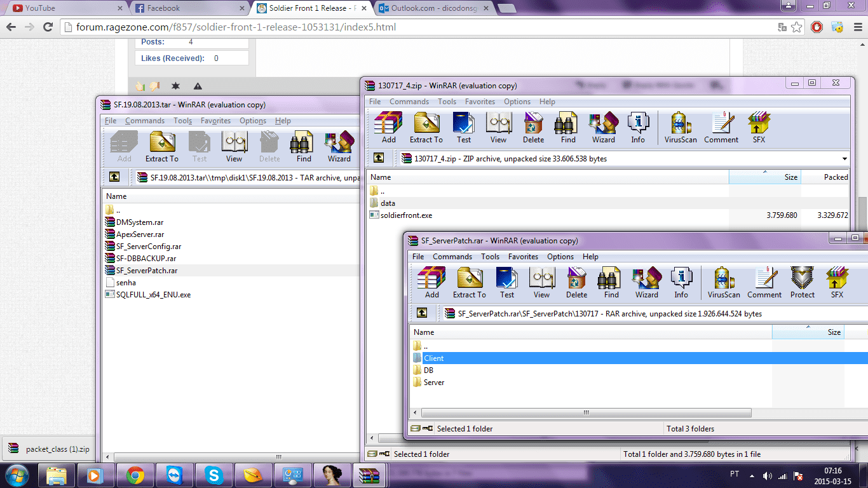
Task: Click Test in SF_ServerPatch.rar toolbar
Action: 507,283
